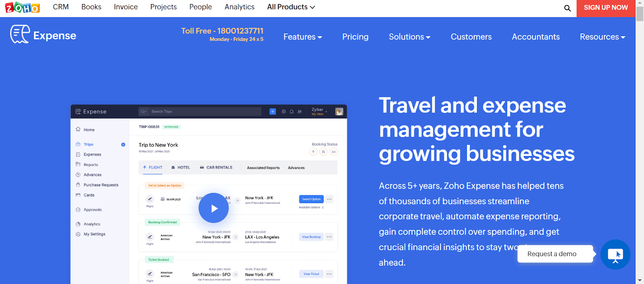Click the car booking status icon
The height and width of the screenshot is (284, 644).
(x=333, y=152)
